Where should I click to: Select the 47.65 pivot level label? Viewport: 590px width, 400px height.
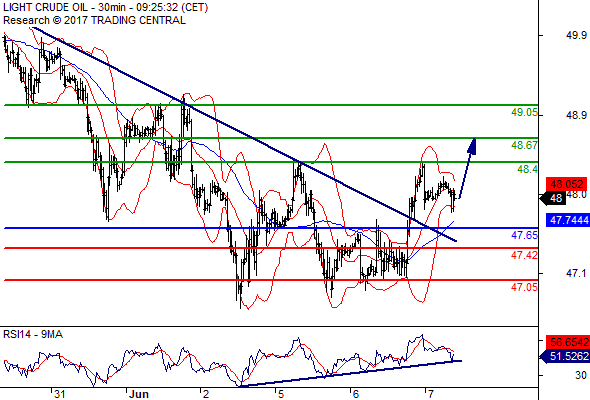point(524,235)
